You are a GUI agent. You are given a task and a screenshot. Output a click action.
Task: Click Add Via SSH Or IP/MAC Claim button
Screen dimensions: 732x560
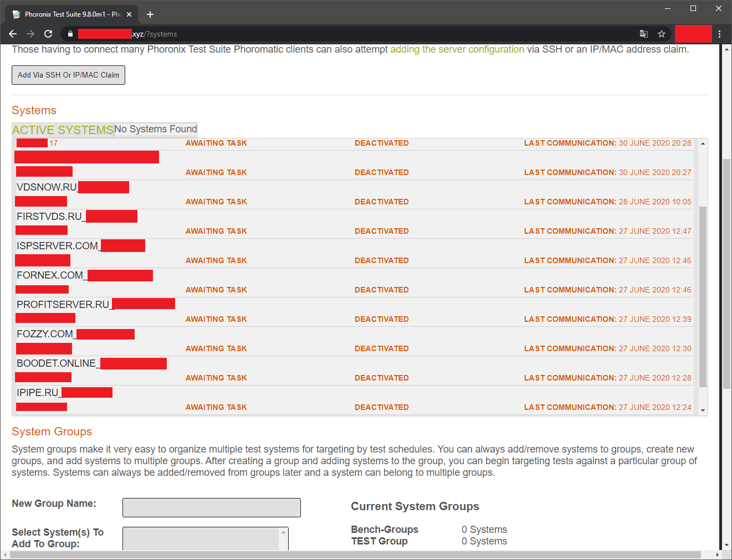click(68, 75)
